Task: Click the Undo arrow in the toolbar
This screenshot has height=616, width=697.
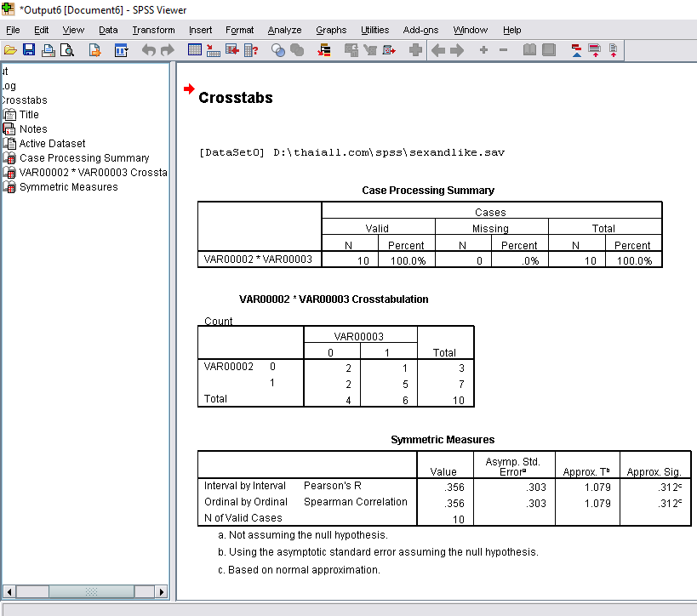Action: click(x=149, y=51)
